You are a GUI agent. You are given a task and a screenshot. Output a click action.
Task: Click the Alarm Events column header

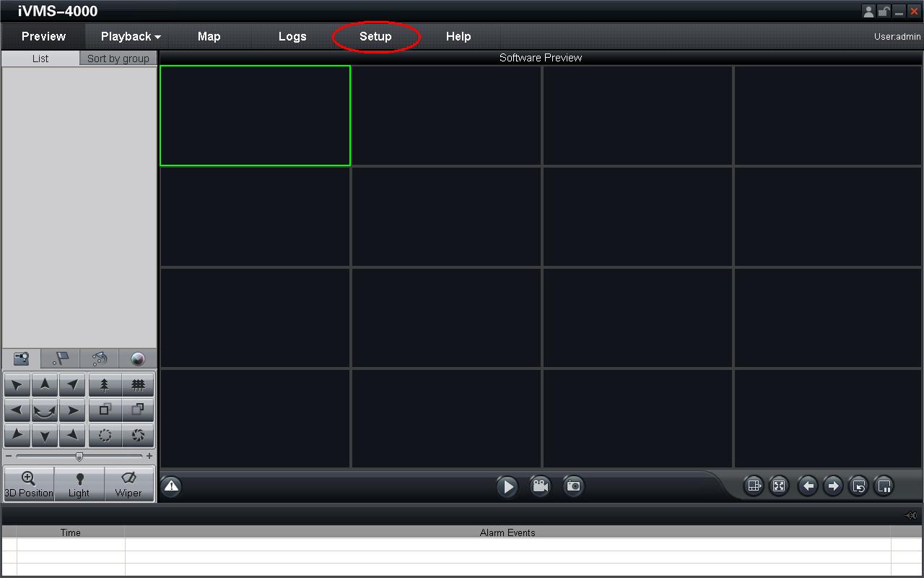coord(507,532)
